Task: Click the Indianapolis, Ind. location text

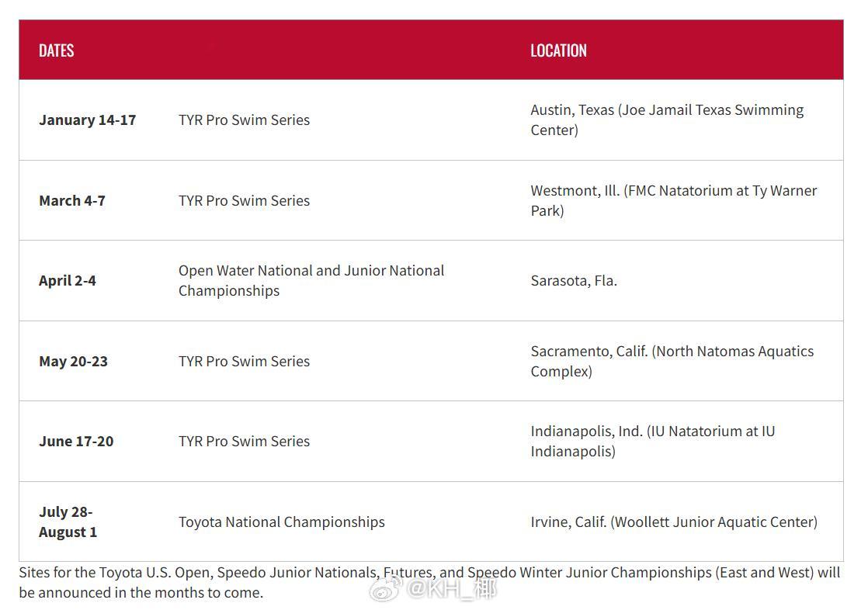Action: (x=653, y=441)
